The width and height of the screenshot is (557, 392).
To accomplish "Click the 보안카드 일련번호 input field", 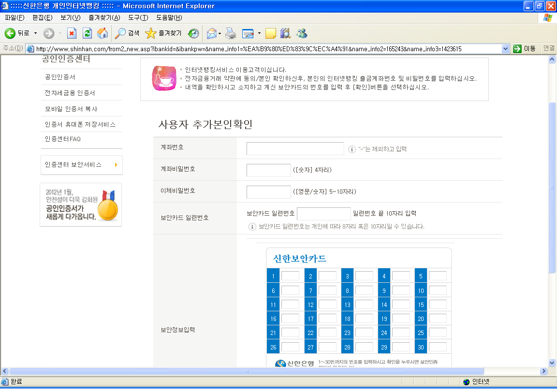I will (x=323, y=214).
